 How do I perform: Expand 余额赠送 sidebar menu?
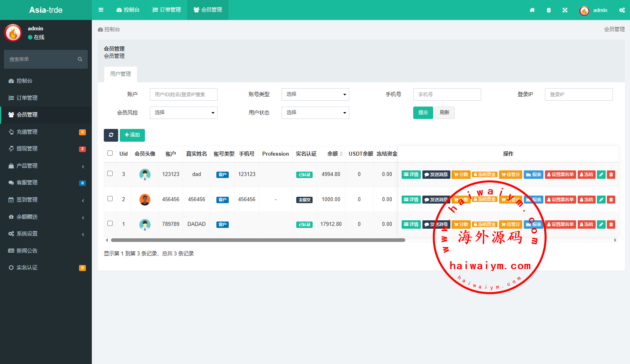click(x=46, y=217)
